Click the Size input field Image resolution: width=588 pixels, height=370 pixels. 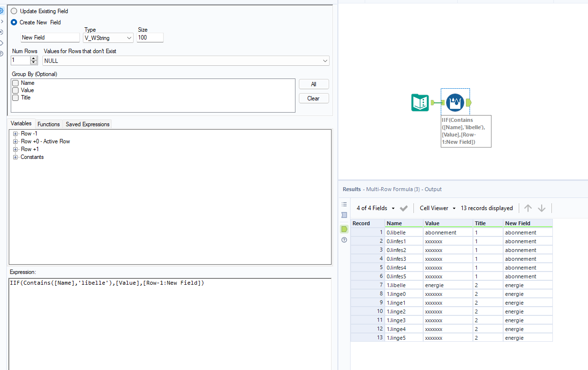(150, 38)
